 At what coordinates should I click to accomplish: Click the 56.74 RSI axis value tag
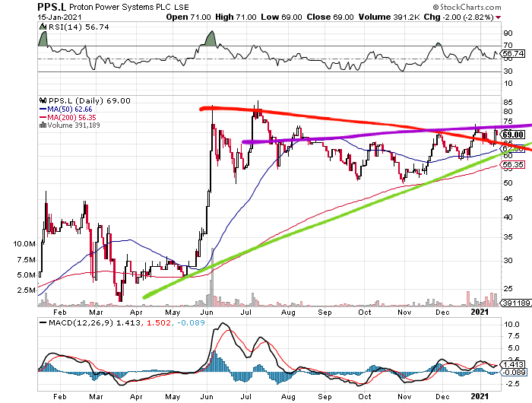click(513, 54)
